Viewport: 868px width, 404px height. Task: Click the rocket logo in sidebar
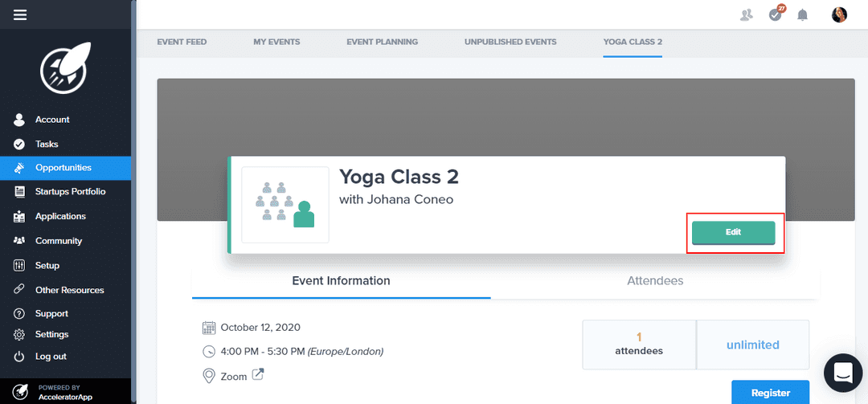pyautogui.click(x=63, y=66)
